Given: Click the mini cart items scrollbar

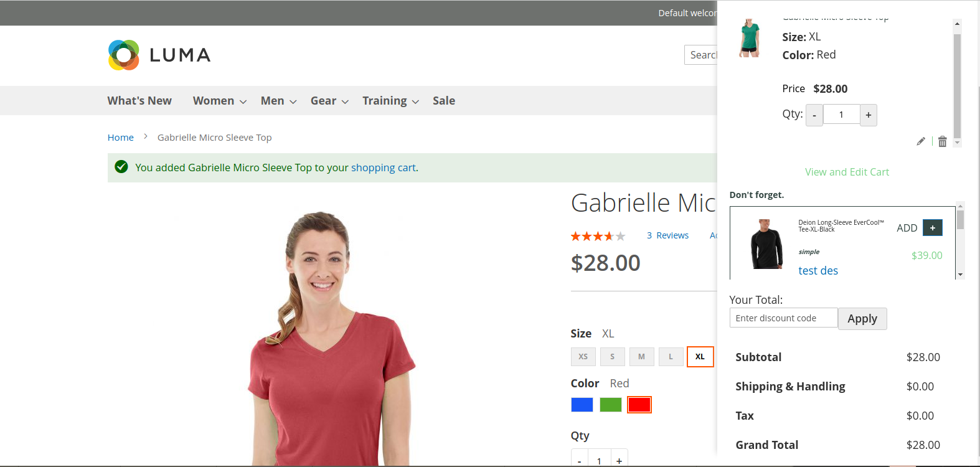Looking at the screenshot, I should pos(957,86).
